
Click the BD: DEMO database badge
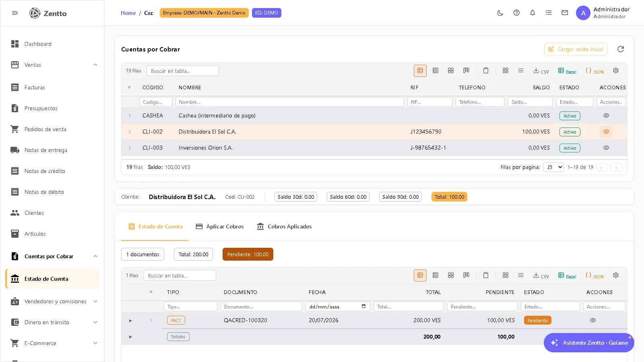(x=266, y=13)
